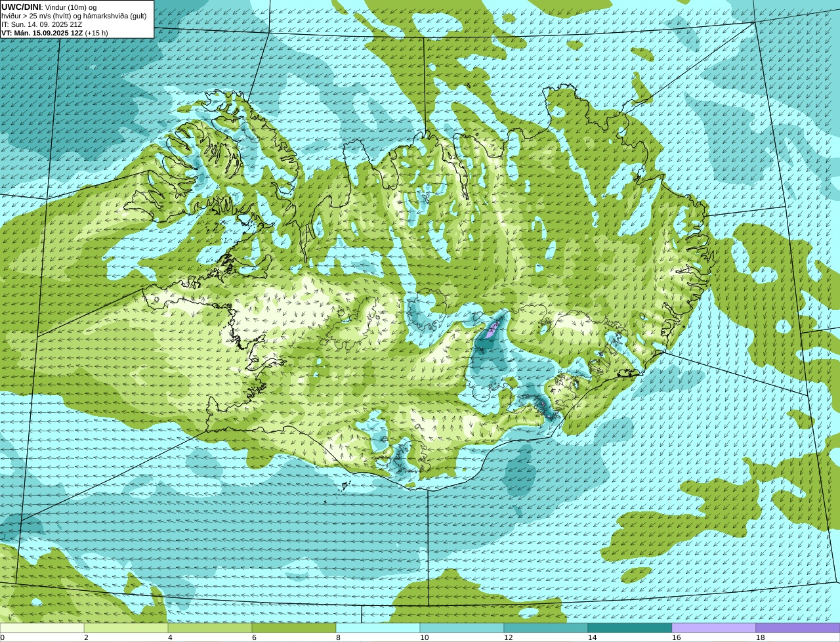
Task: Click the legend scale label '14'
Action: 592,637
